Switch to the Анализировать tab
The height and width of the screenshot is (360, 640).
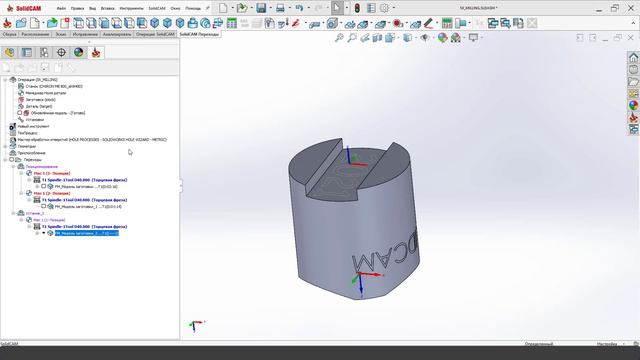coord(117,34)
